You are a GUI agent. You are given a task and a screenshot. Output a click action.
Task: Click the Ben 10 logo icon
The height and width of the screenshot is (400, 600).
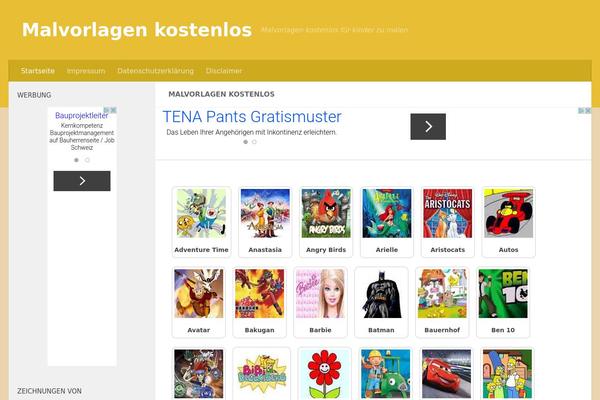[503, 293]
